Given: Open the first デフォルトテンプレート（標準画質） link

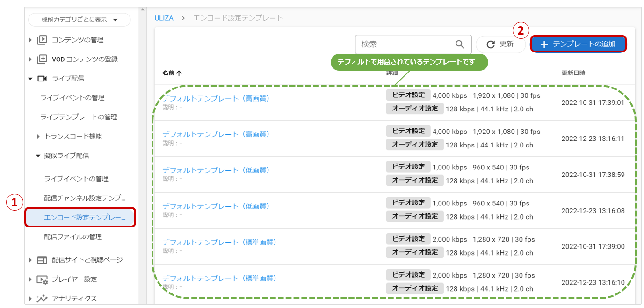Looking at the screenshot, I should 220,242.
